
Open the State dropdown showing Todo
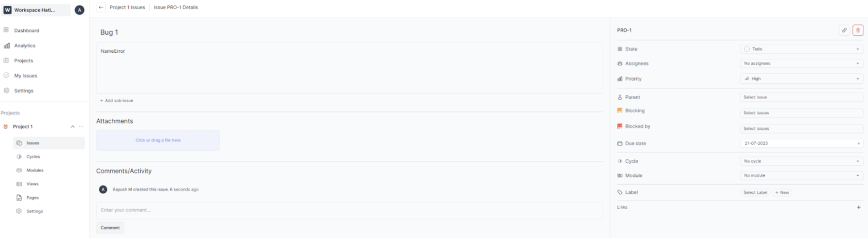(x=801, y=49)
